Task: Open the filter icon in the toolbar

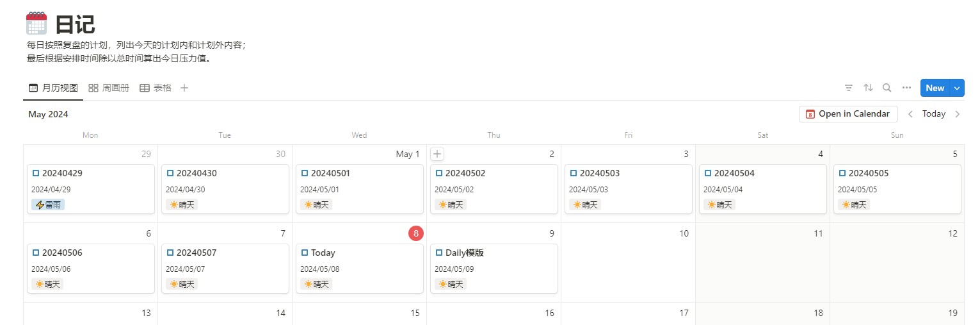Action: [849, 88]
